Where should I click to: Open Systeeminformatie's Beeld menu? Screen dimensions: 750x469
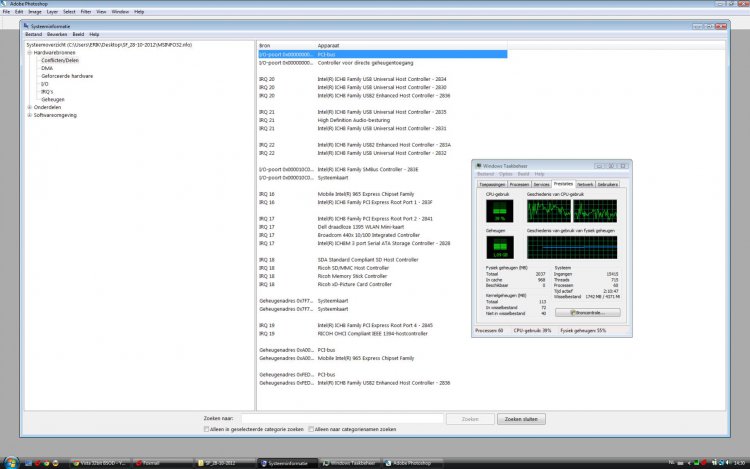point(78,34)
